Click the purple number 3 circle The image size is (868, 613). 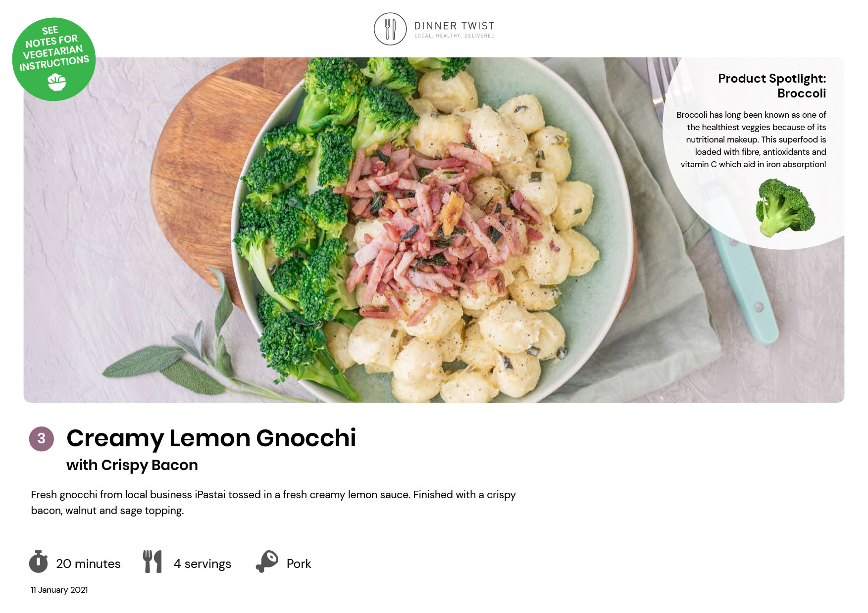click(x=41, y=439)
